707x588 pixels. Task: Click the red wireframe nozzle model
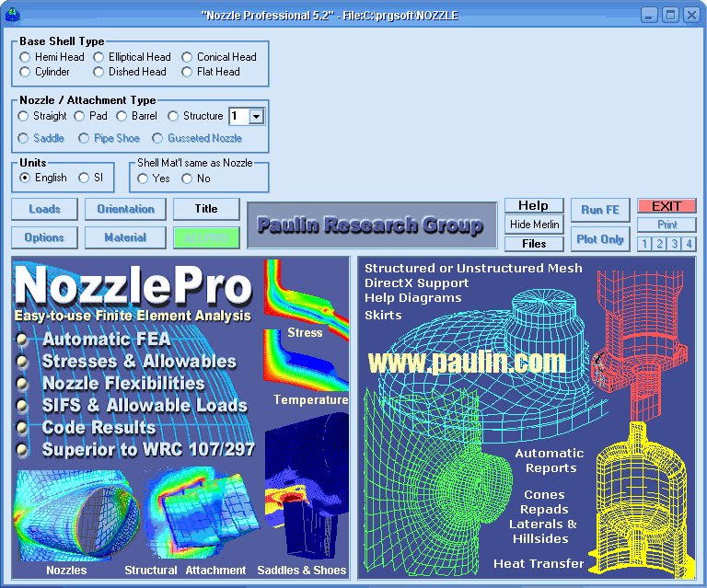click(640, 345)
